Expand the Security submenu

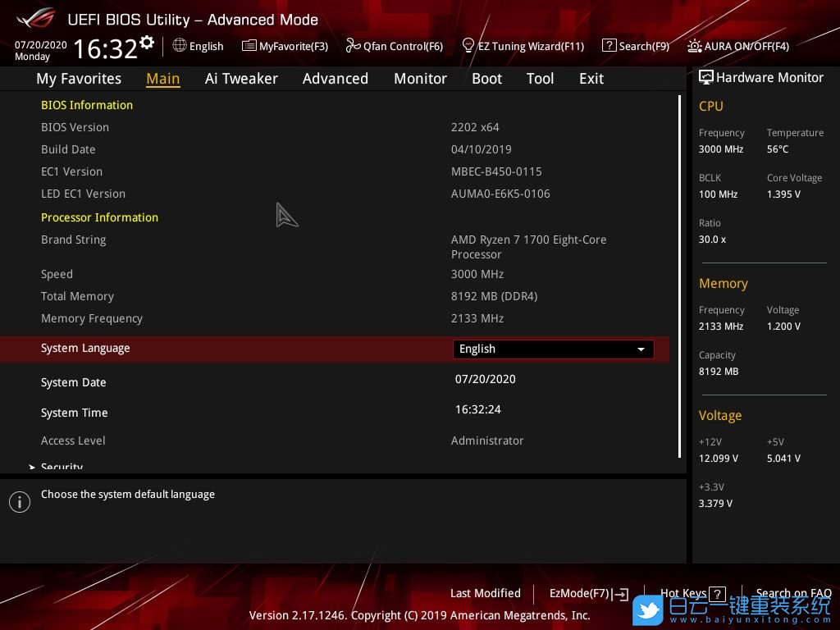[x=62, y=467]
